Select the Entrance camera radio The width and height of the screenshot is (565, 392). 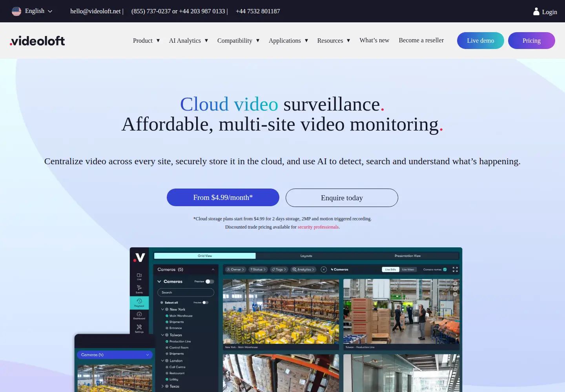click(x=167, y=328)
